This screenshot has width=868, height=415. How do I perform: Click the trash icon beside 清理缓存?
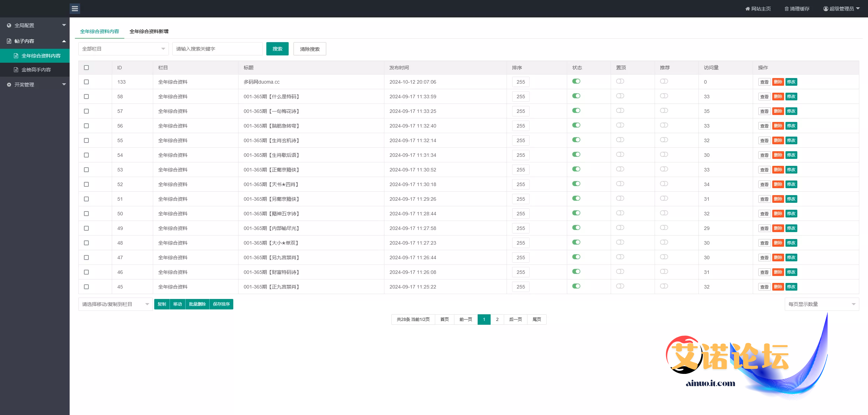tap(787, 9)
